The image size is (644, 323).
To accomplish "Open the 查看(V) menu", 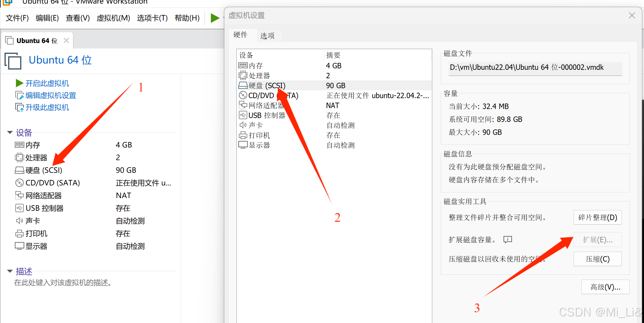I will (x=78, y=18).
